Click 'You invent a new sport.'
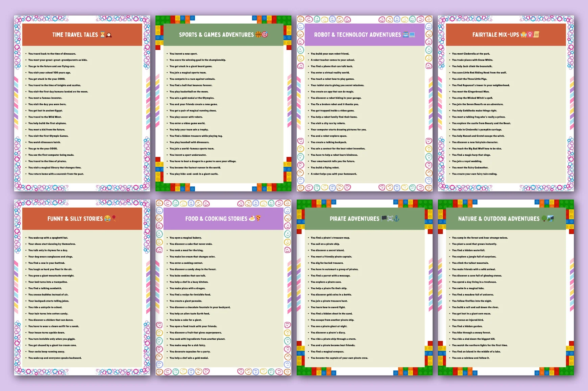Viewport: 588px width, 391px height. (183, 54)
